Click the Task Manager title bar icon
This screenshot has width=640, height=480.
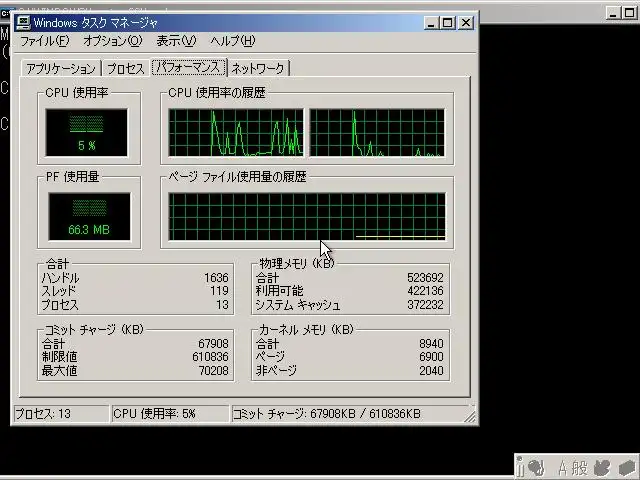click(23, 22)
